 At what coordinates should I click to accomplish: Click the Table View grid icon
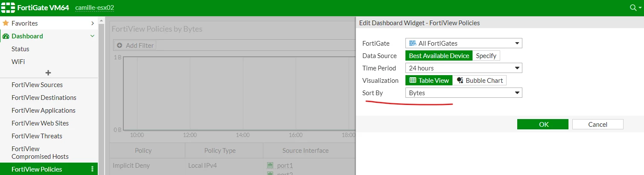(413, 80)
